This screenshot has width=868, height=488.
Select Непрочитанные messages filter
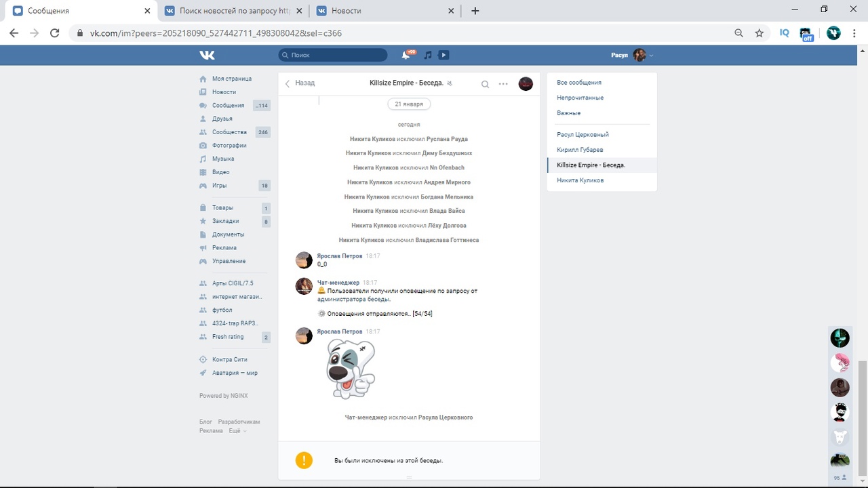(580, 98)
